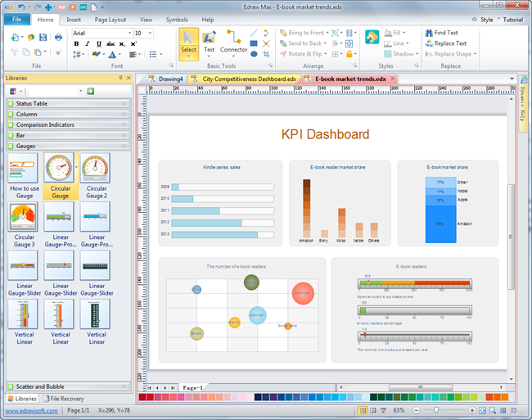Viewport: 532px width, 420px height.
Task: Expand the Comparison Indicators library
Action: point(65,124)
